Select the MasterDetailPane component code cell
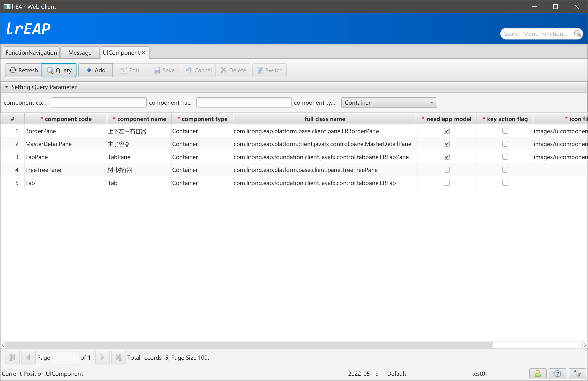The image size is (588, 381). [x=66, y=144]
